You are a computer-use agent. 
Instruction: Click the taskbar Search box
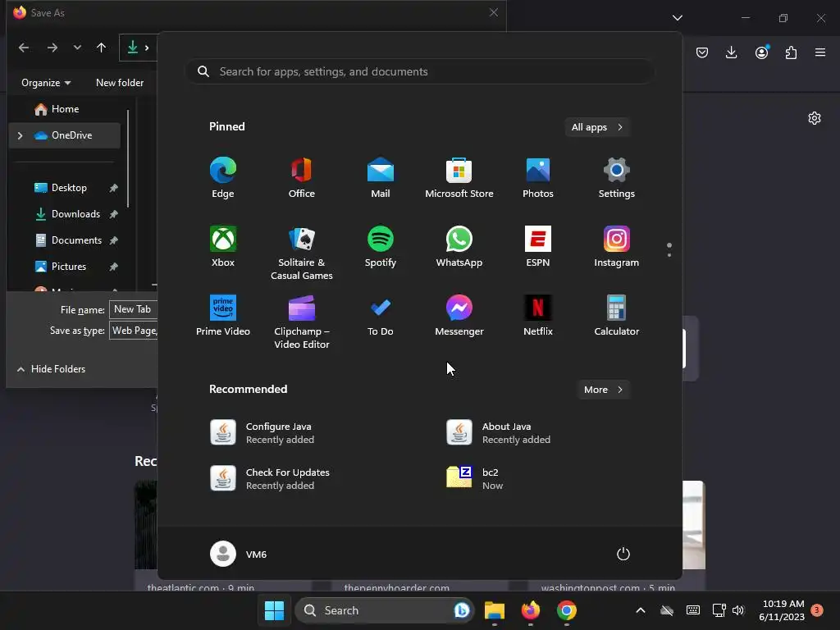(385, 610)
